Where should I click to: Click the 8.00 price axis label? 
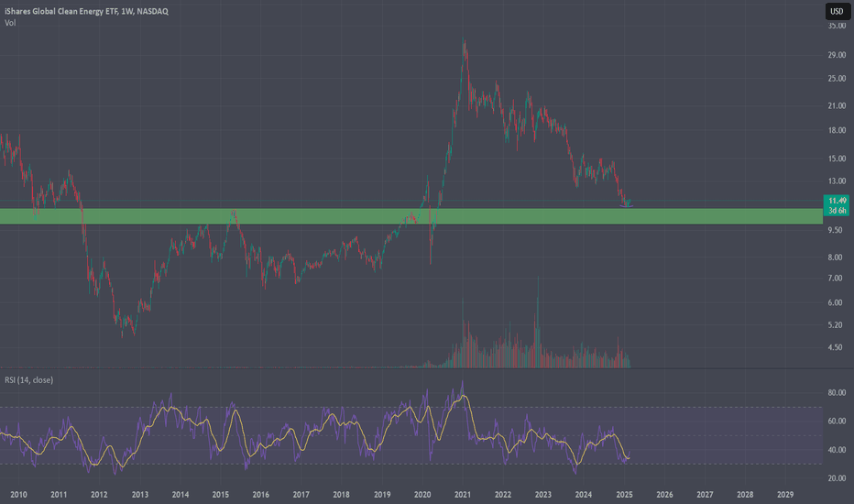click(x=836, y=257)
